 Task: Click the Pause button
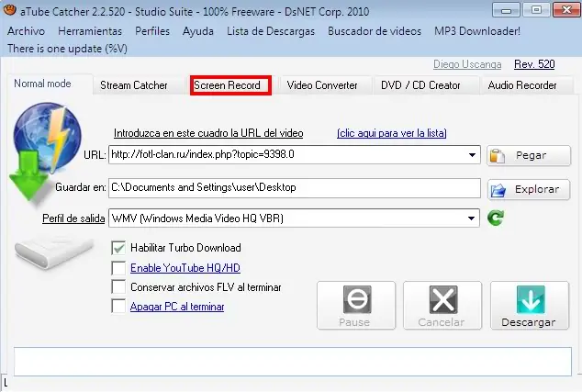356,305
